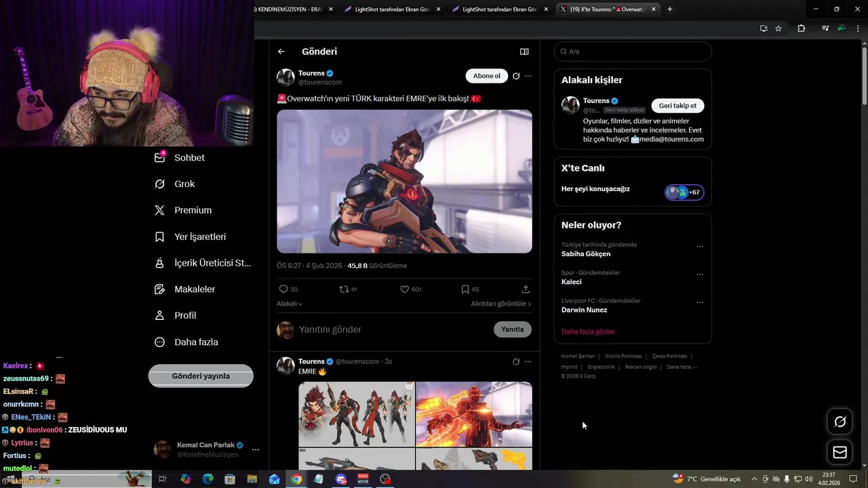
Task: Open options for Darwin Nunez trend
Action: (x=700, y=303)
